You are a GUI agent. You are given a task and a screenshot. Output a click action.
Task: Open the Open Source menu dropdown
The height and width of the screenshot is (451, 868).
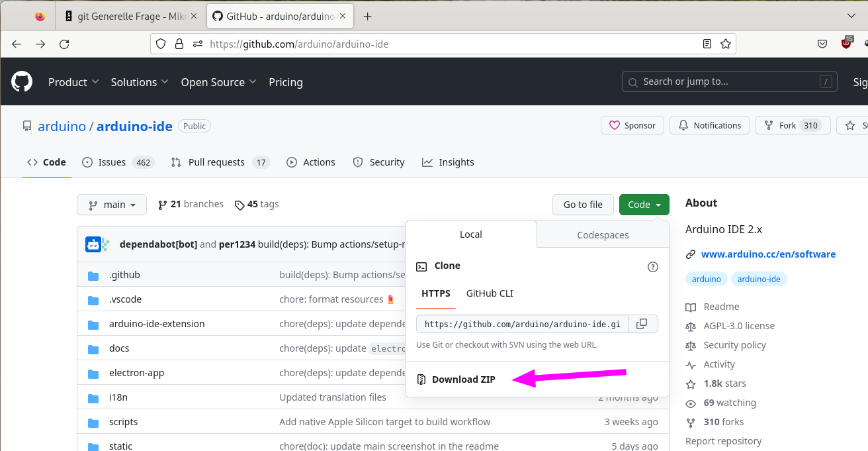218,82
